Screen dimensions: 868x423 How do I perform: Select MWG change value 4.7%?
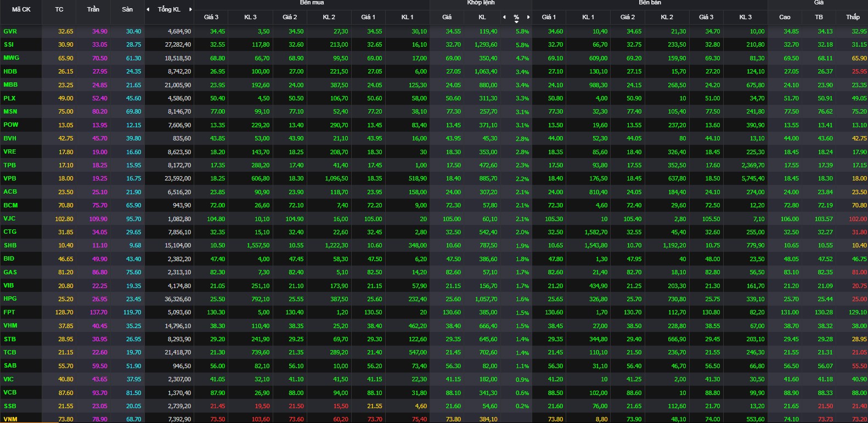[522, 58]
